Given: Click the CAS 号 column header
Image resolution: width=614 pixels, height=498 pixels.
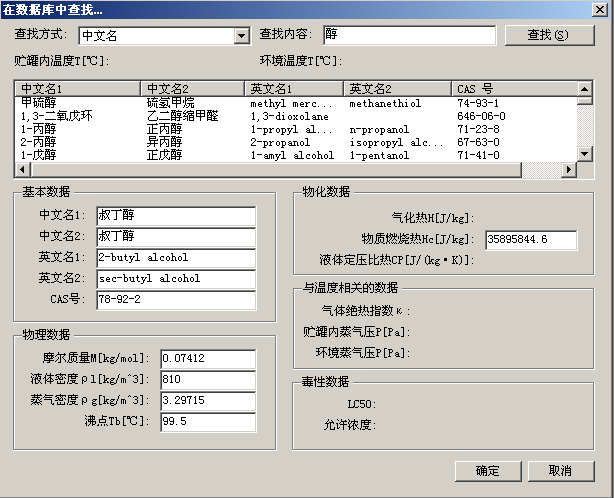Looking at the screenshot, I should 515,89.
